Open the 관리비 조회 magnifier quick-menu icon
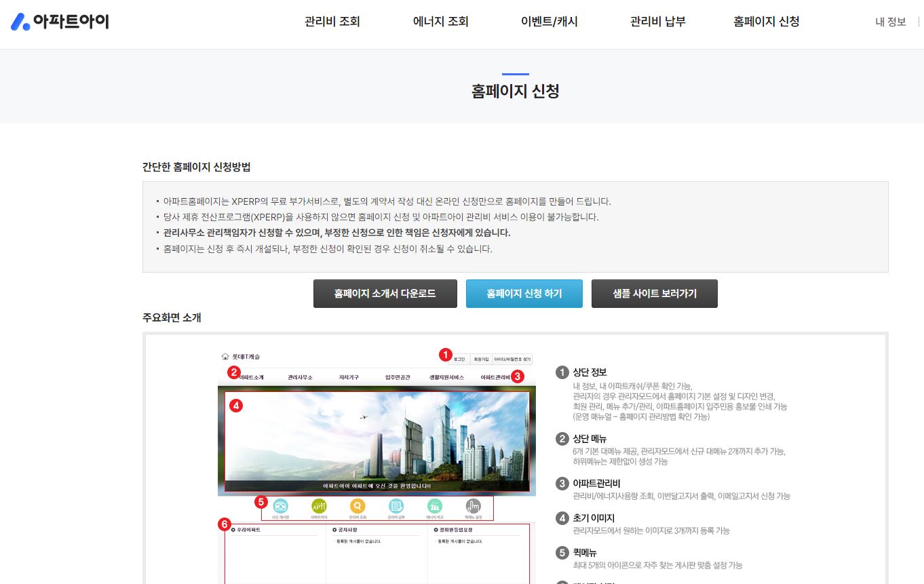 tap(358, 506)
